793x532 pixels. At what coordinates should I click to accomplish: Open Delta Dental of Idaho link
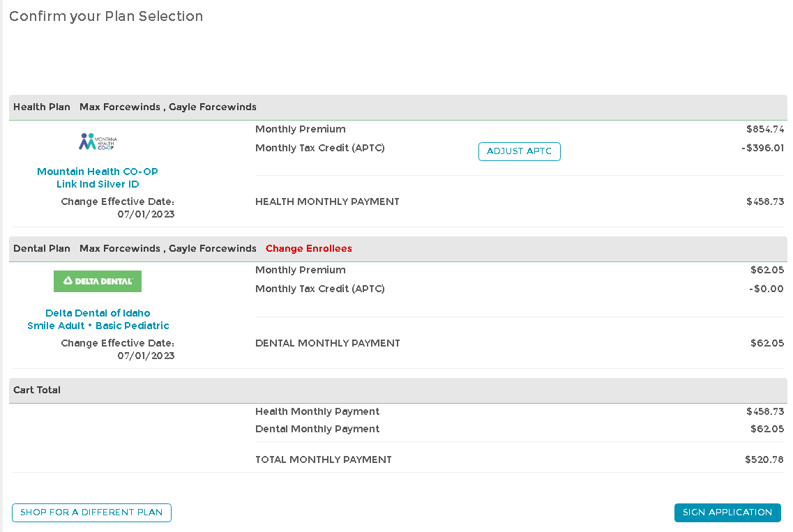(98, 313)
